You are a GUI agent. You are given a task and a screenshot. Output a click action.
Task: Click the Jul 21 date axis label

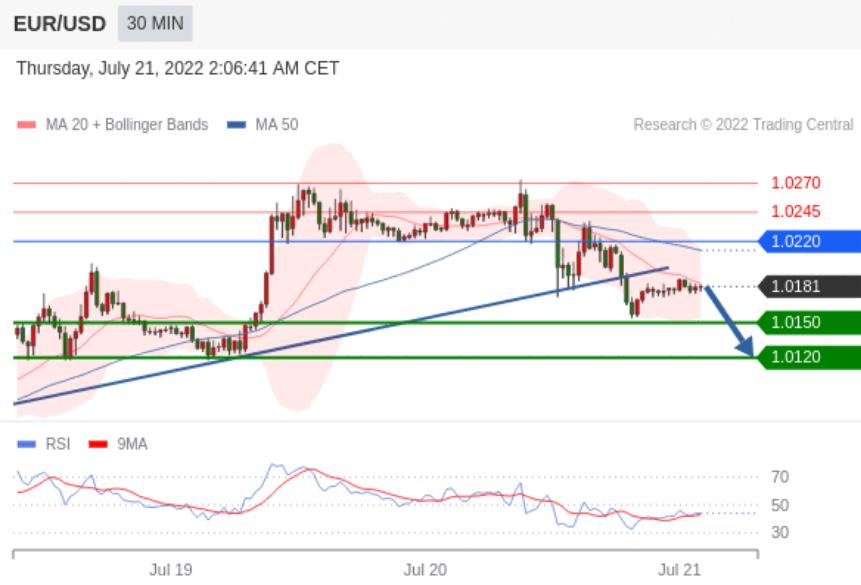click(x=679, y=570)
